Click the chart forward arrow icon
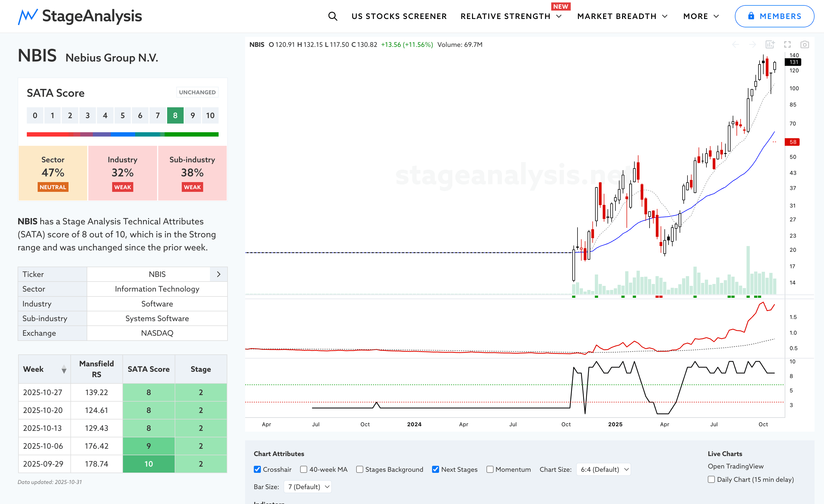 click(752, 44)
